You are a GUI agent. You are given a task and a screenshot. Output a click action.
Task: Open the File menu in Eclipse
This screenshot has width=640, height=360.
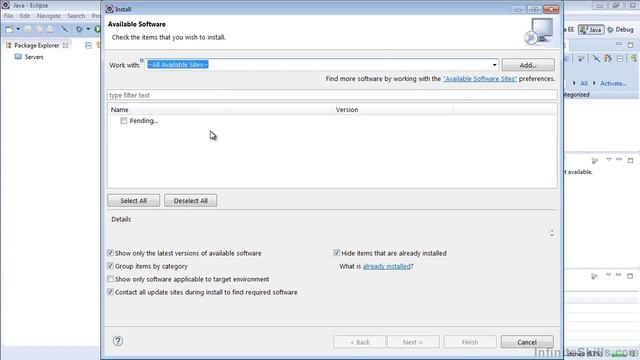click(9, 16)
